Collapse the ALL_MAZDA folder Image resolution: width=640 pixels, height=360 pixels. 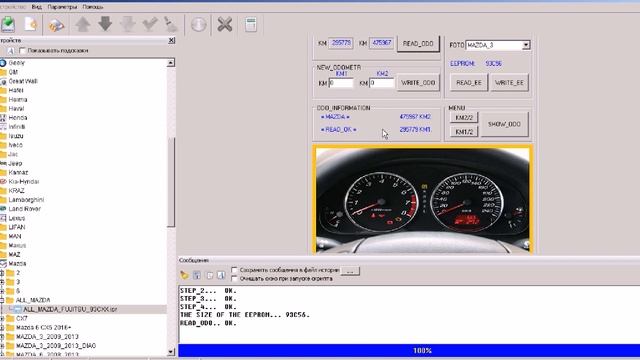click(x=2, y=300)
